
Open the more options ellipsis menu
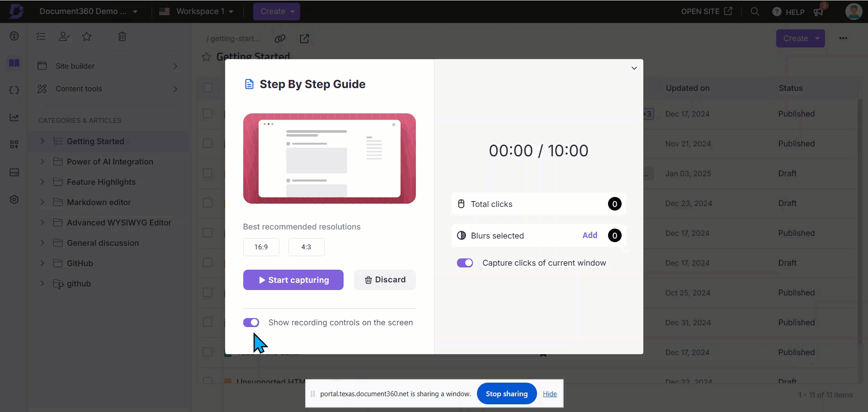pos(843,38)
